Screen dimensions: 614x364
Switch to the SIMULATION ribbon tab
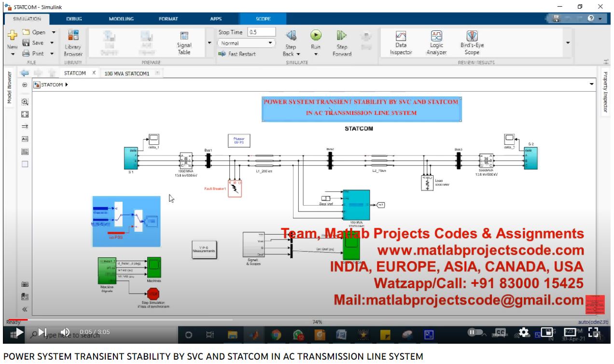click(27, 19)
